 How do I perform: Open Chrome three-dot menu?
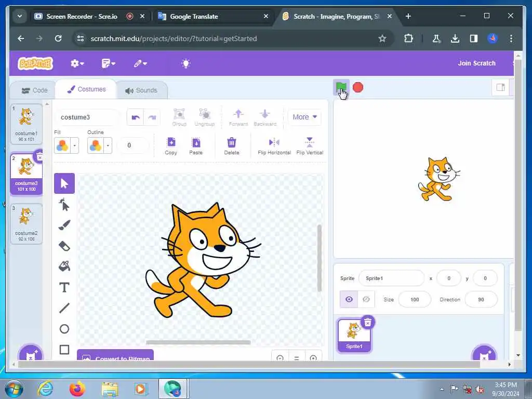511,38
